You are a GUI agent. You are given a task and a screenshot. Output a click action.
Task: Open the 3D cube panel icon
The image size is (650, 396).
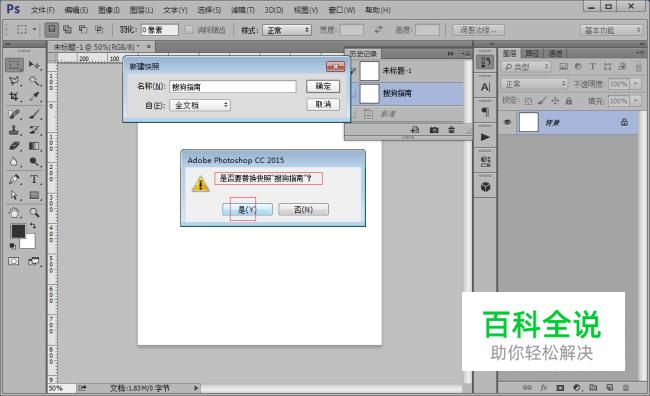(x=485, y=187)
